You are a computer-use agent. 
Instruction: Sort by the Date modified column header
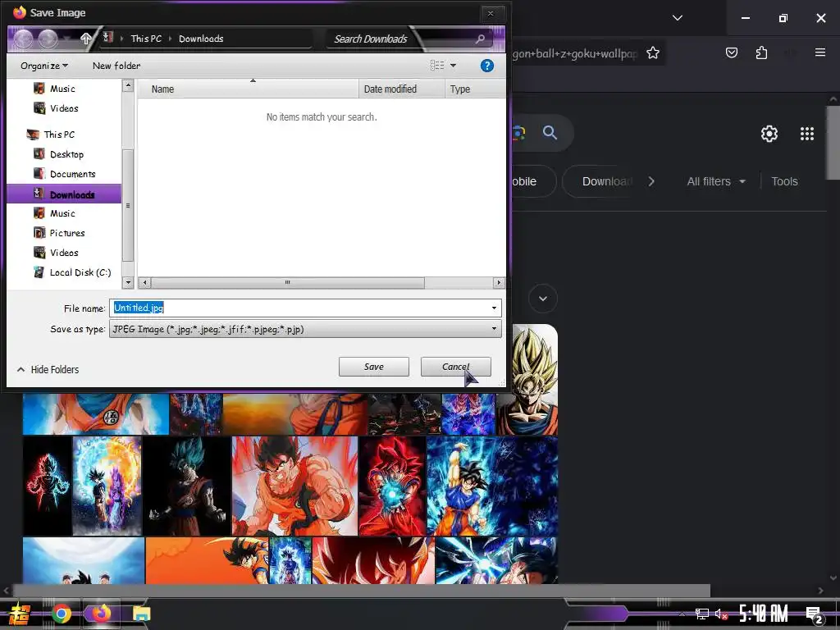coord(401,89)
